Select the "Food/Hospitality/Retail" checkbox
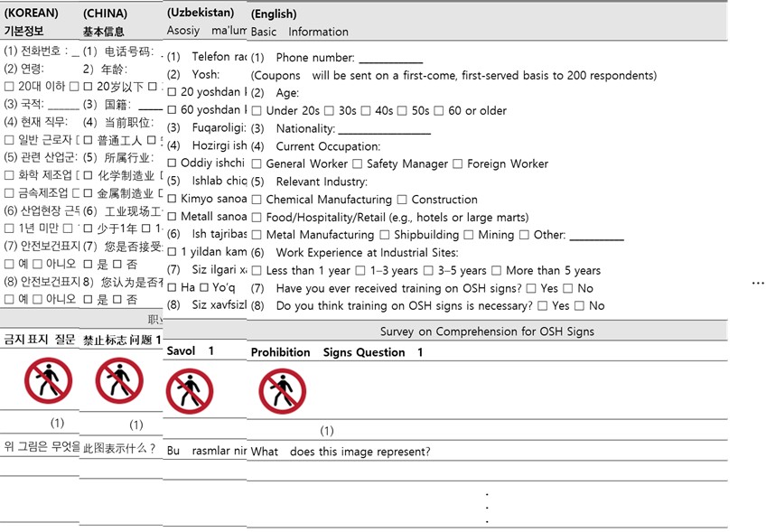This screenshot has height=532, width=766. coord(257,218)
